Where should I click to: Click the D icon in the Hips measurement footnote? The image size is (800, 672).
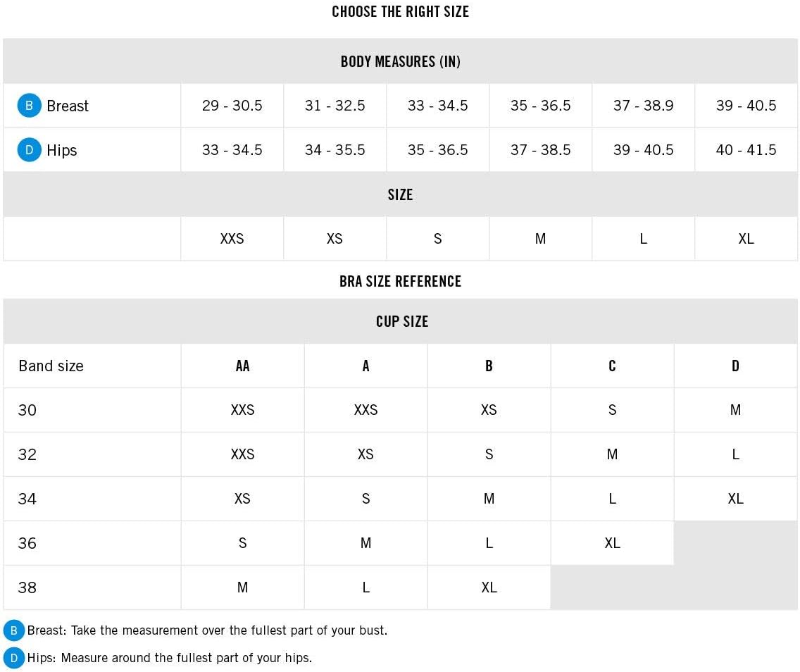pyautogui.click(x=13, y=658)
